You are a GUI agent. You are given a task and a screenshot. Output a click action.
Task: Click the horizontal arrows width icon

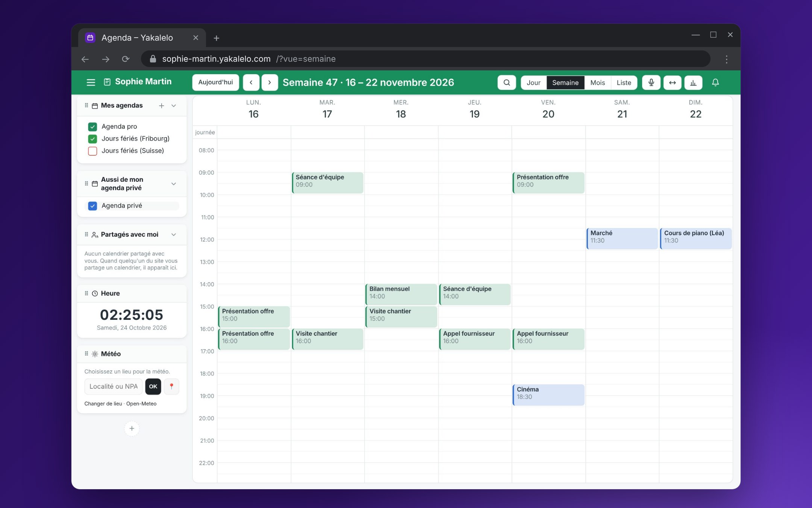point(672,82)
